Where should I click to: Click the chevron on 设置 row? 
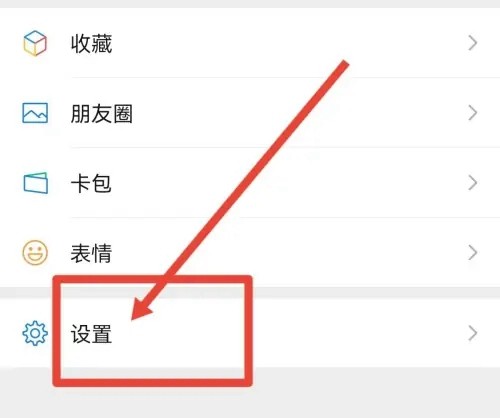[x=473, y=333]
